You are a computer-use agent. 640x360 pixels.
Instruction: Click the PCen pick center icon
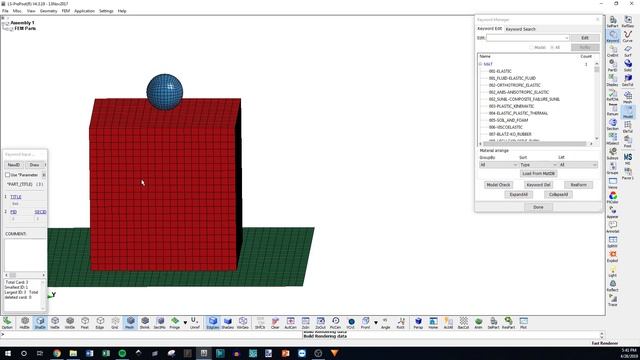335,322
